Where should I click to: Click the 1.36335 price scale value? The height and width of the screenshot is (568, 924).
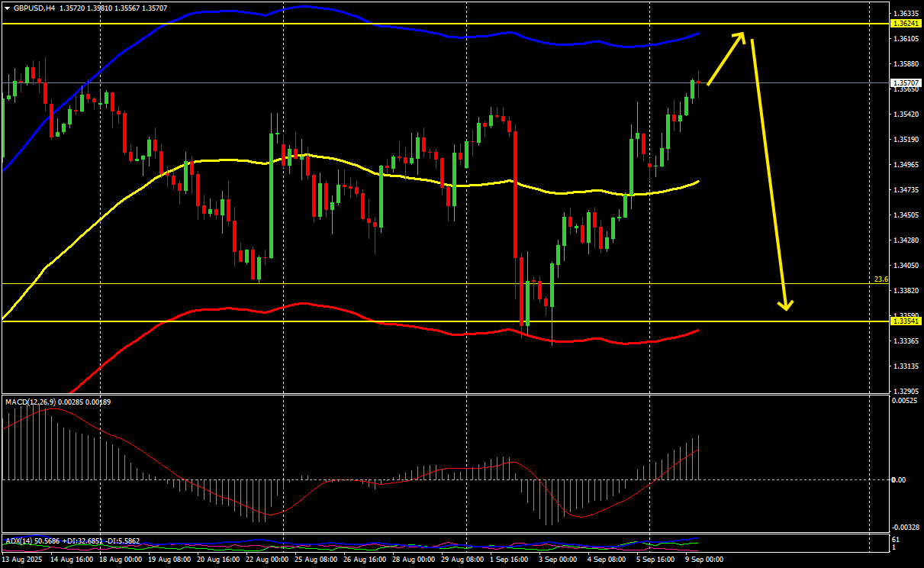(905, 14)
